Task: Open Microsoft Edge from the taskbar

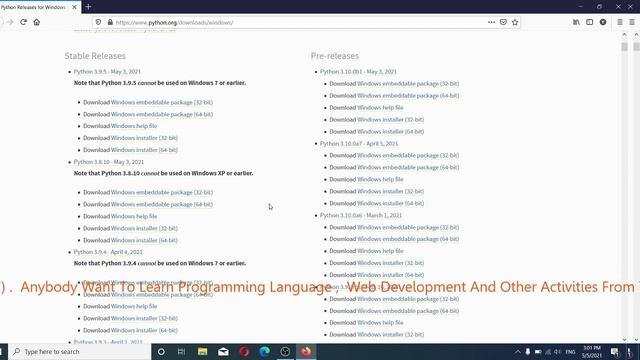Action: coord(264,351)
